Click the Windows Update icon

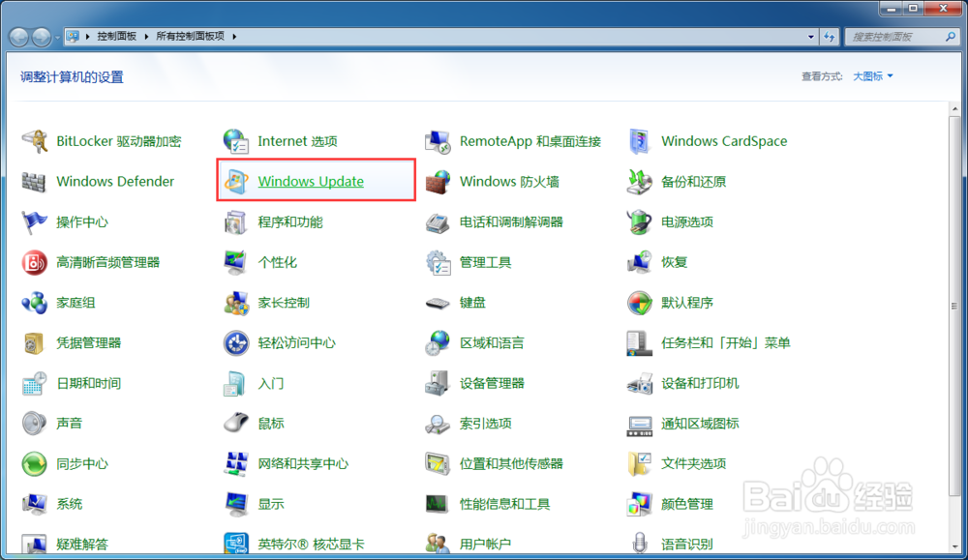tap(236, 181)
